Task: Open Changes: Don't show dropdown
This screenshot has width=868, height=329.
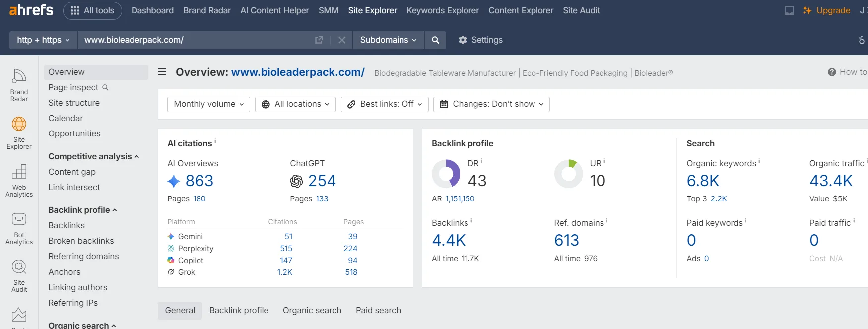Action: click(x=491, y=104)
